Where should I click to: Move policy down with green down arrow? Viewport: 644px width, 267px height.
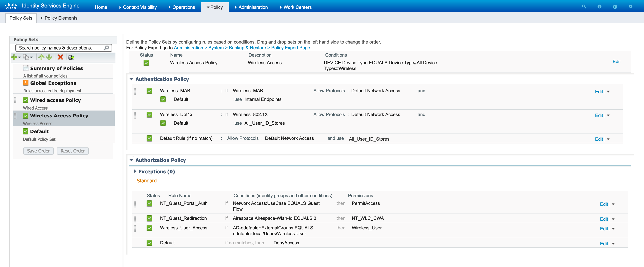click(x=49, y=57)
